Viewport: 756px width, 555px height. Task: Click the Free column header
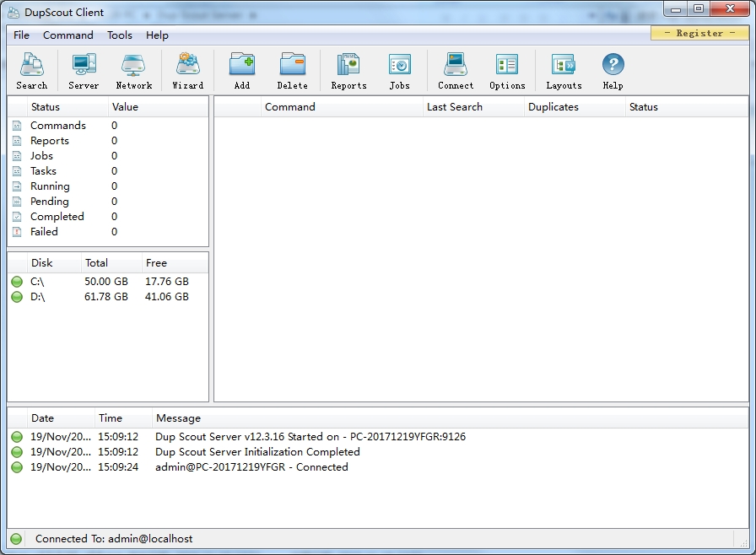(x=175, y=263)
